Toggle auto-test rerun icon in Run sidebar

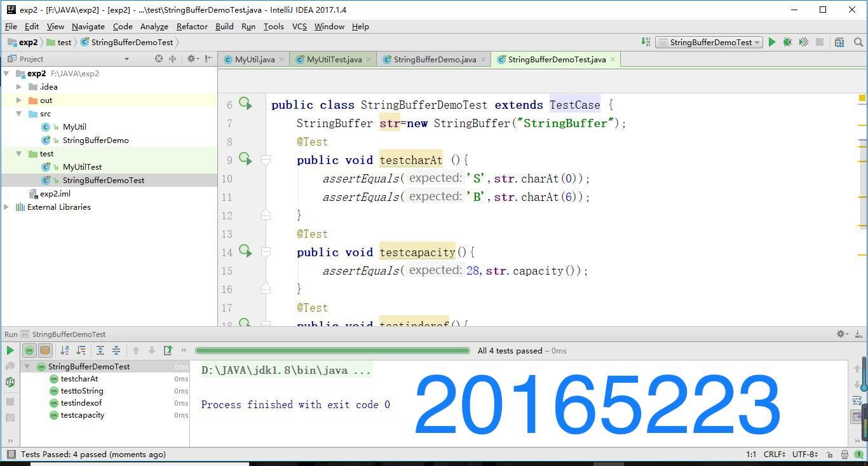[x=10, y=382]
